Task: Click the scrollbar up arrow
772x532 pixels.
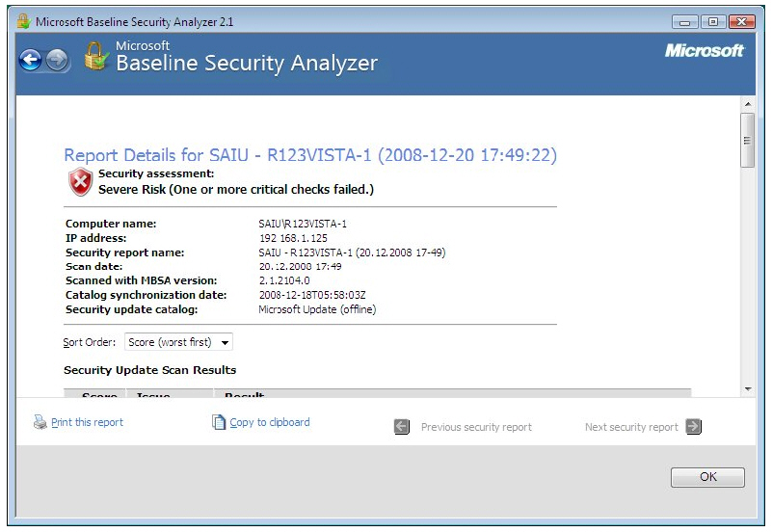Action: click(x=748, y=104)
